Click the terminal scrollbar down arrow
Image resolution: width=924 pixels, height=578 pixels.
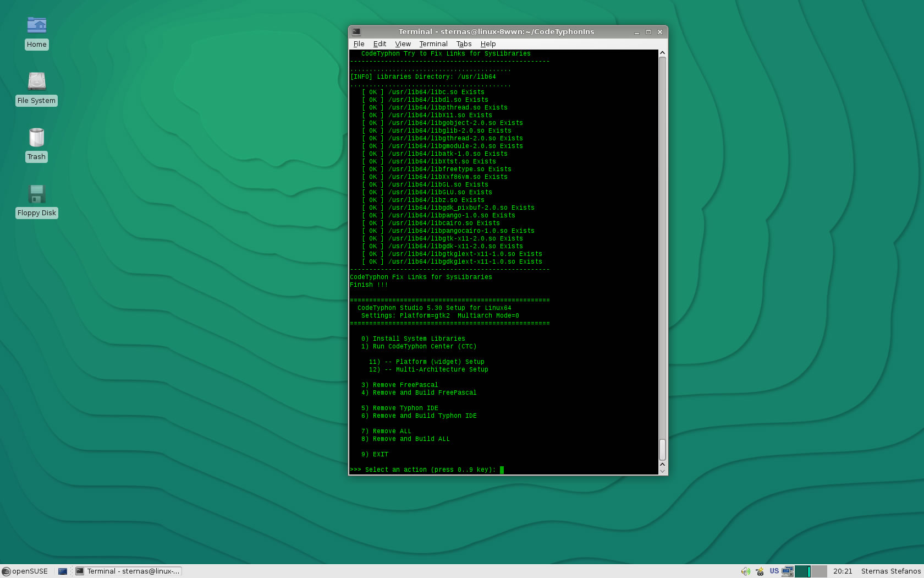[663, 471]
